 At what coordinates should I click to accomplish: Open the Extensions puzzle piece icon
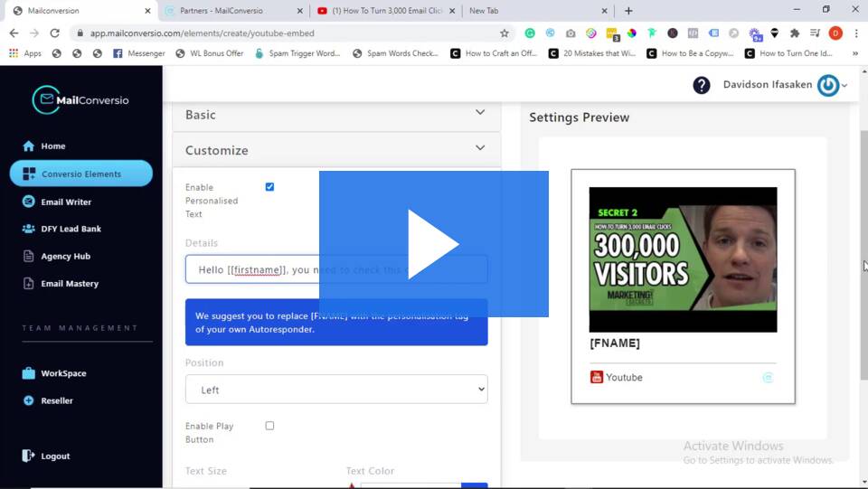click(795, 33)
